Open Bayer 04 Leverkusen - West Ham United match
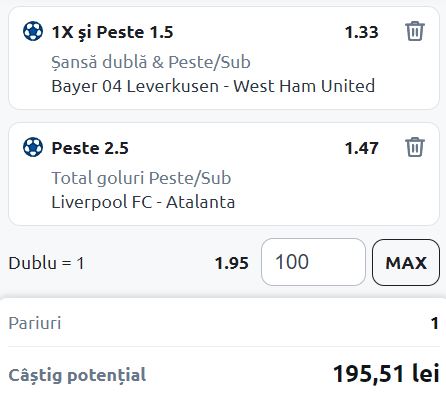This screenshot has width=446, height=397. (x=213, y=86)
